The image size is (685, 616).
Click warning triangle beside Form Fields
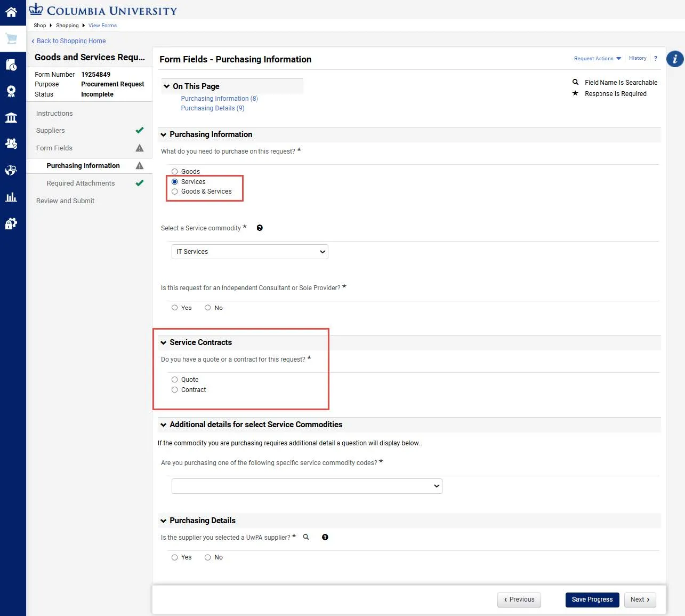coord(140,148)
